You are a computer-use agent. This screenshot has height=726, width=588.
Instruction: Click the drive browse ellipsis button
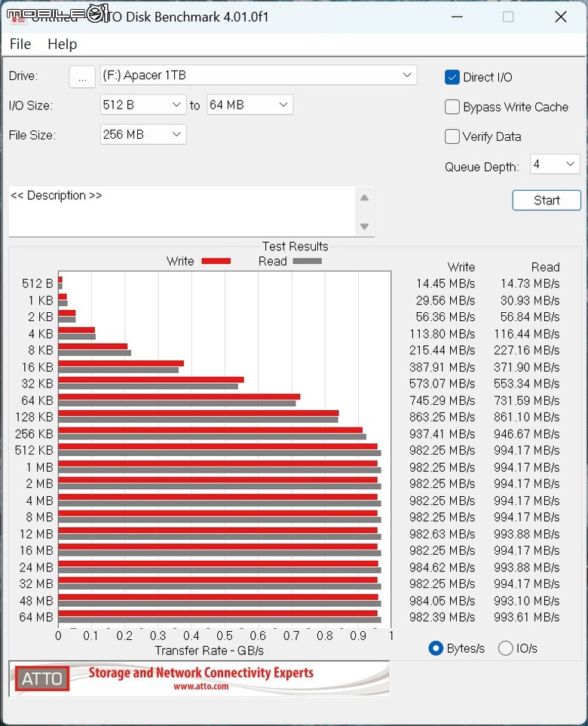82,76
